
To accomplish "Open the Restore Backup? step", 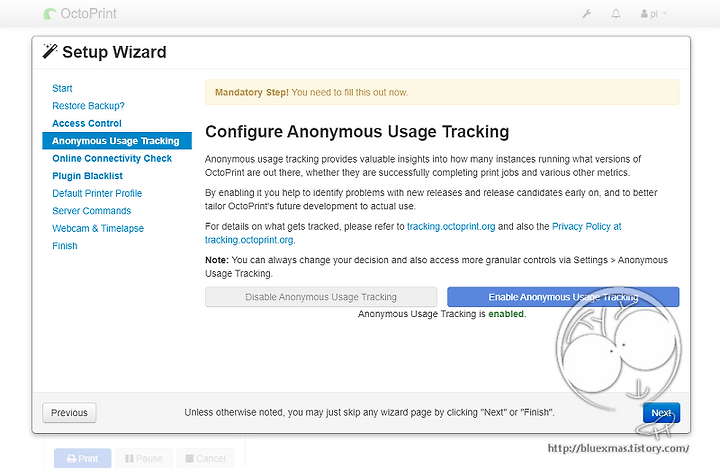I will [x=88, y=106].
